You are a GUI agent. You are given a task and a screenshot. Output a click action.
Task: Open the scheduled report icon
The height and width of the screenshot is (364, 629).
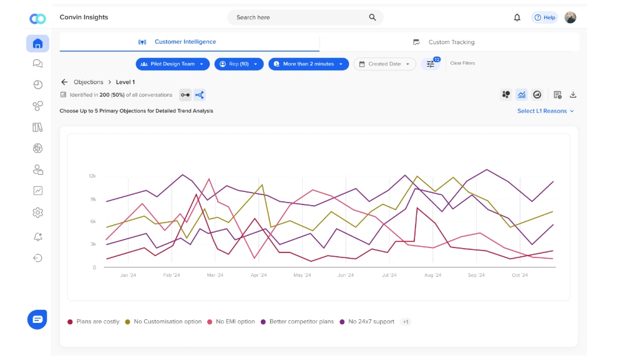[557, 95]
